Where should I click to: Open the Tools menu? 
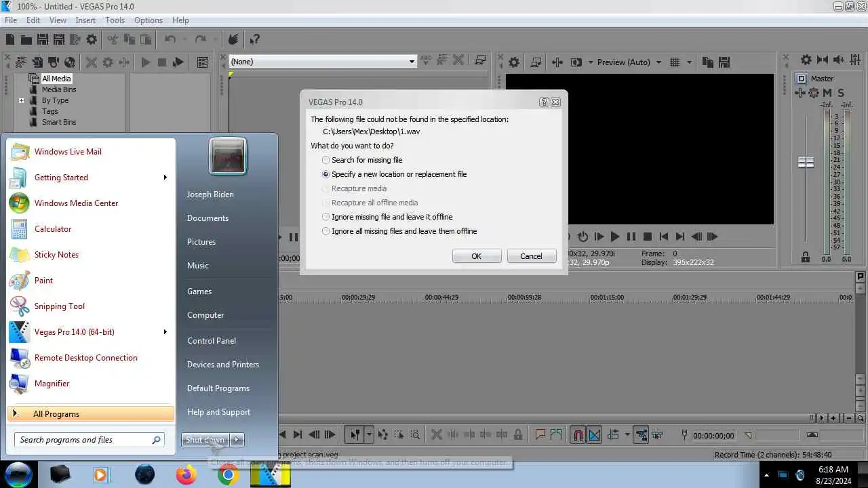115,20
